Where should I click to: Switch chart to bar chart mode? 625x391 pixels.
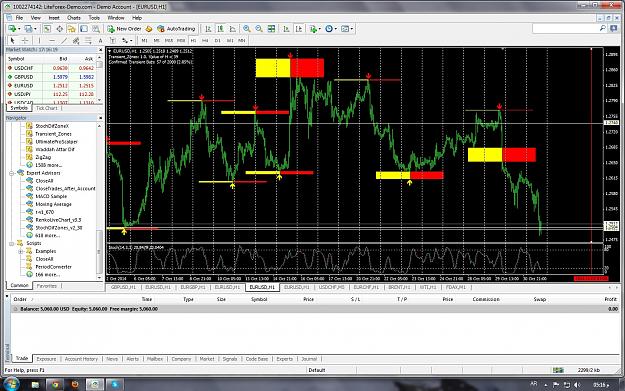[208, 29]
